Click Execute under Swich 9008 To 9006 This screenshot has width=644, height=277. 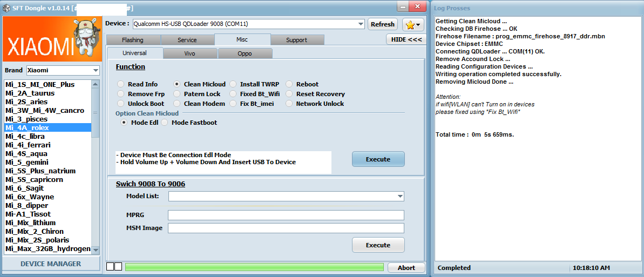coord(378,245)
